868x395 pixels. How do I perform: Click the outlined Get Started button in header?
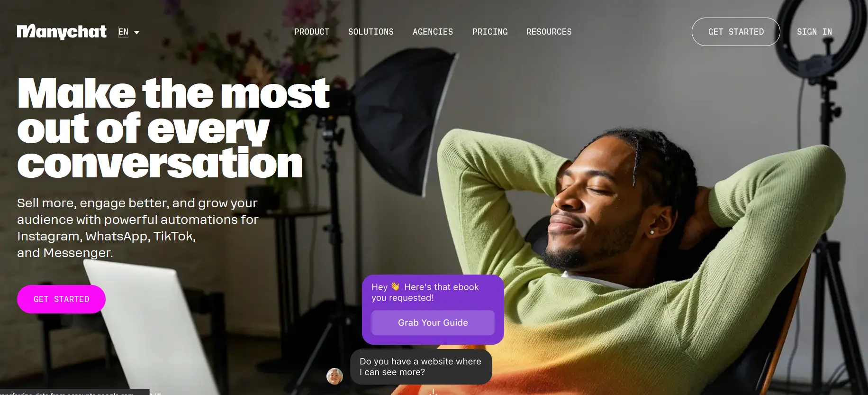point(736,32)
